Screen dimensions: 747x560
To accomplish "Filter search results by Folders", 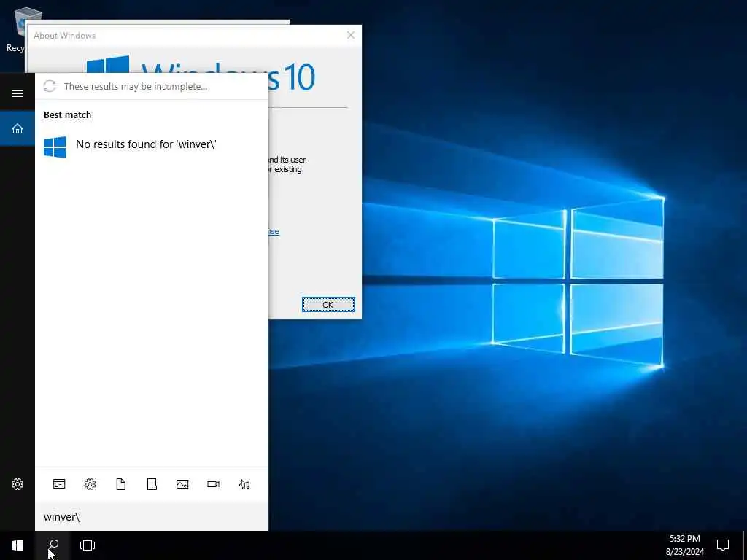I will click(152, 484).
